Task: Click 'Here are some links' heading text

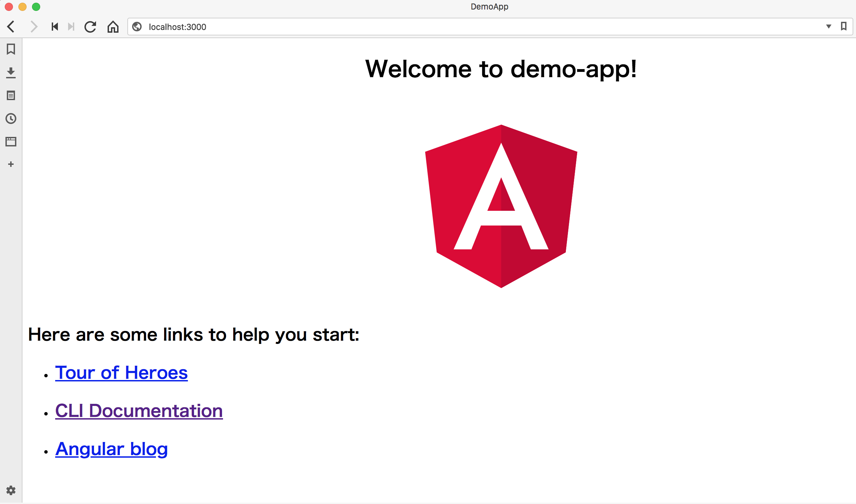Action: point(193,334)
